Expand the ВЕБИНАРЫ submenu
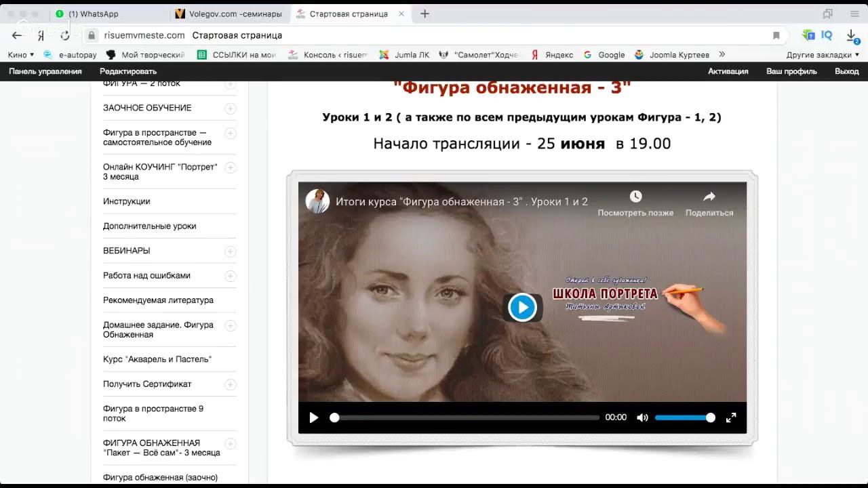The height and width of the screenshot is (488, 868). click(x=231, y=251)
